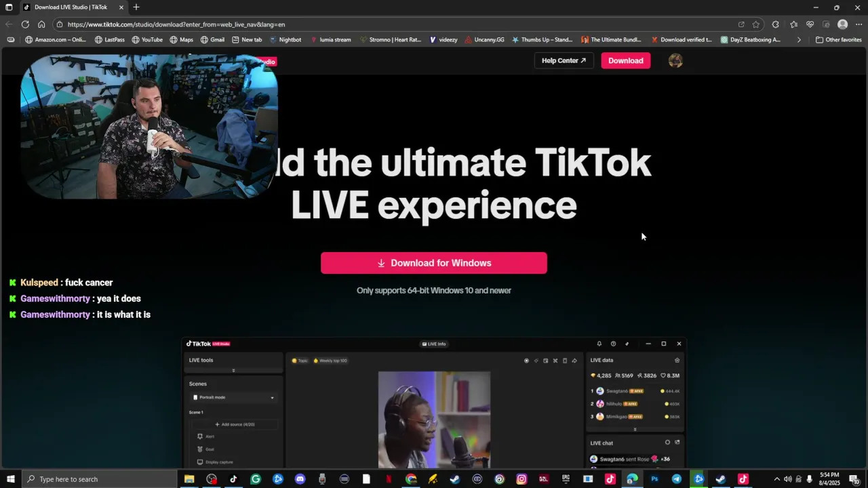The image size is (868, 488).
Task: Open the TikTok account avatar on the page
Action: point(675,60)
